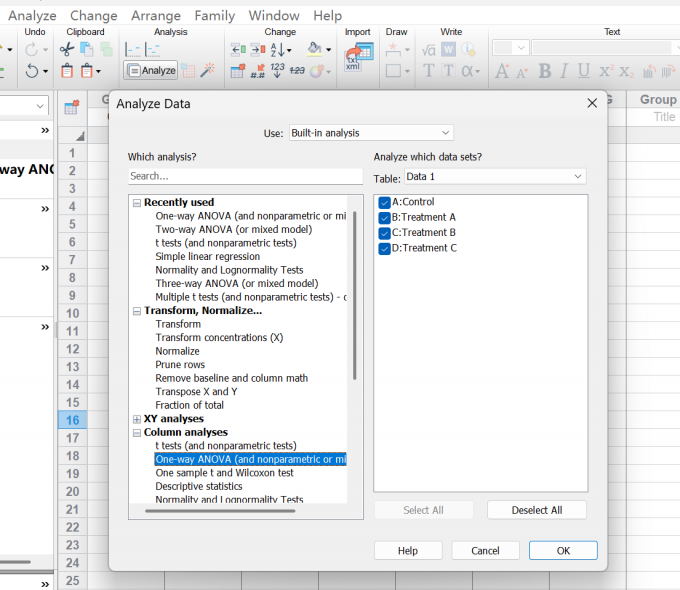Select Transpose X and Y
This screenshot has width=680, height=590.
click(x=196, y=392)
